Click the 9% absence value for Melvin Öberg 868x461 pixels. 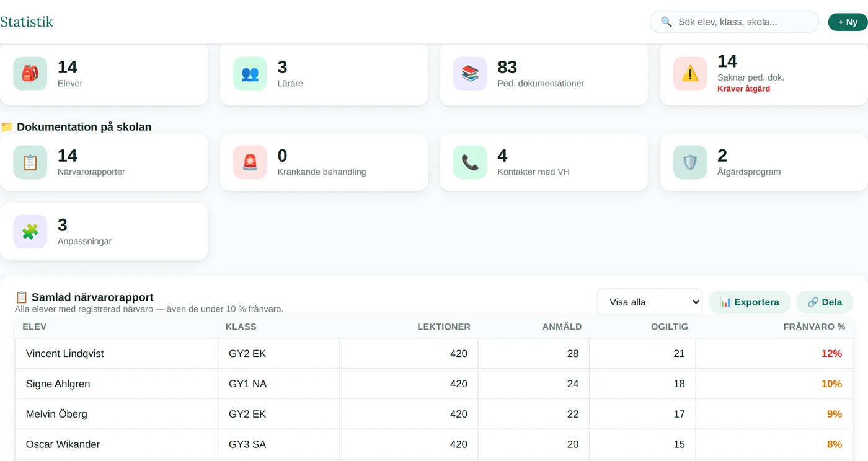pos(834,414)
